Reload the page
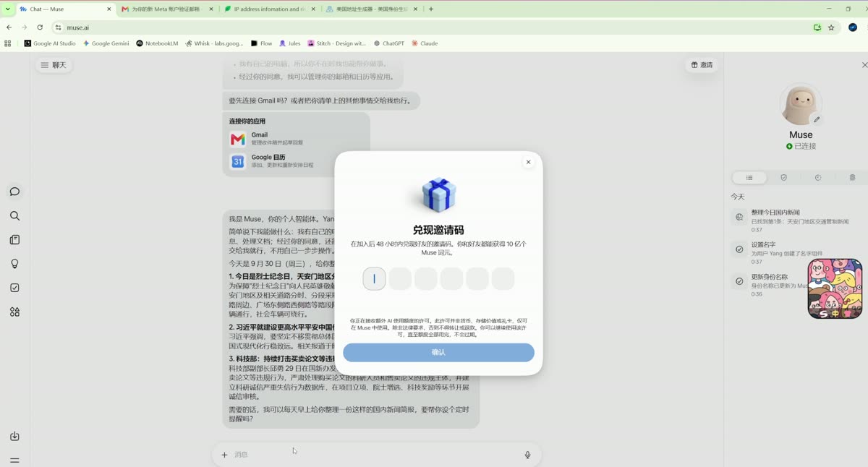 [x=40, y=27]
